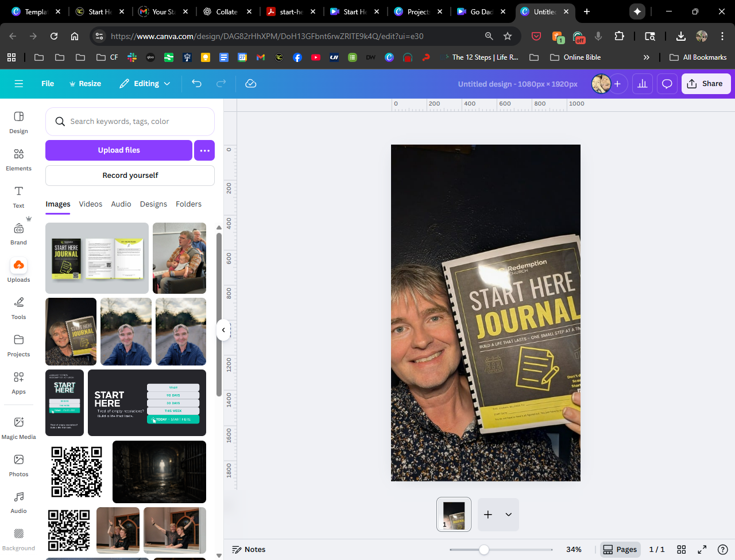This screenshot has width=735, height=560.
Task: Toggle the Pages thumbnail strip
Action: [620, 550]
